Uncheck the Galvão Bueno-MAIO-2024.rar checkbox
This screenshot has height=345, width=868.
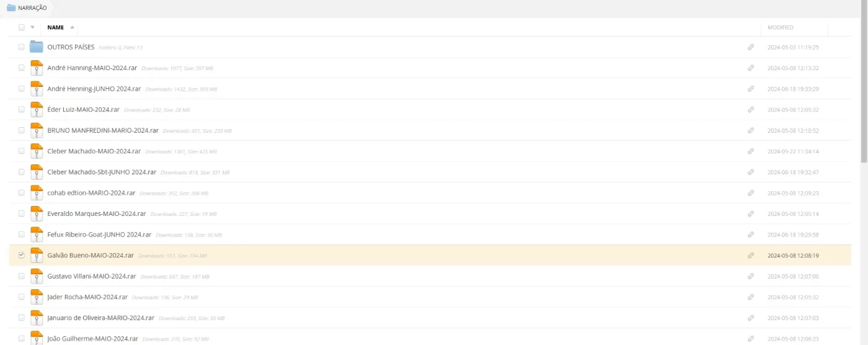(22, 255)
